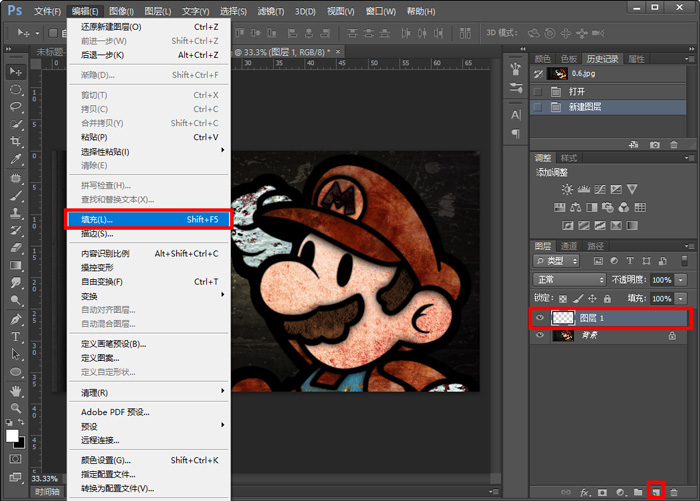This screenshot has height=501, width=700.
Task: Select the Elliptical Marquee tool
Action: pos(16,90)
